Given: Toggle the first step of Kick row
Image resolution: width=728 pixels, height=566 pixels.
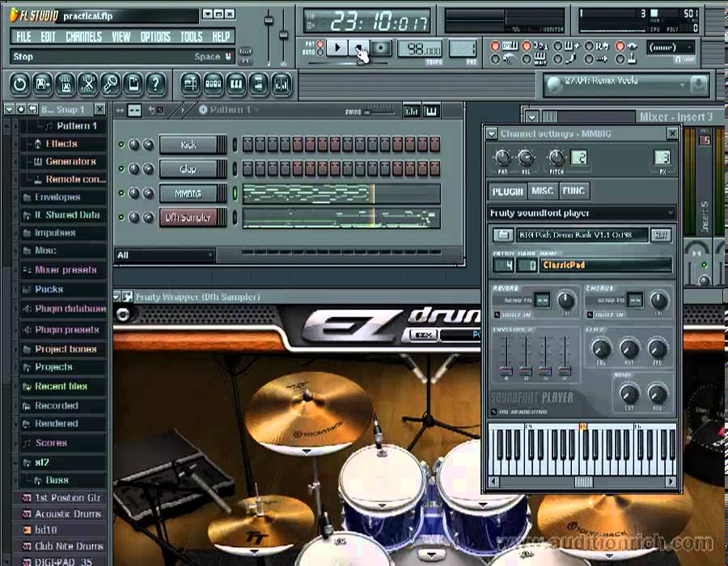Looking at the screenshot, I should (248, 144).
